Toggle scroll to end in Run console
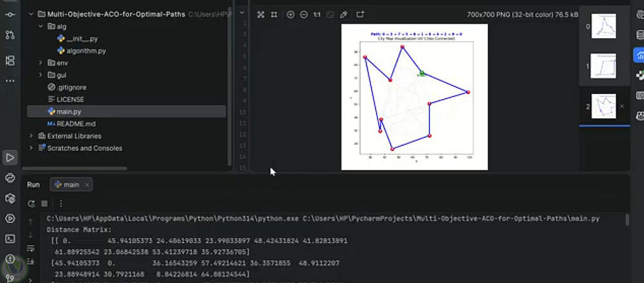Screen dimensions: 644x283 pyautogui.click(x=30, y=261)
